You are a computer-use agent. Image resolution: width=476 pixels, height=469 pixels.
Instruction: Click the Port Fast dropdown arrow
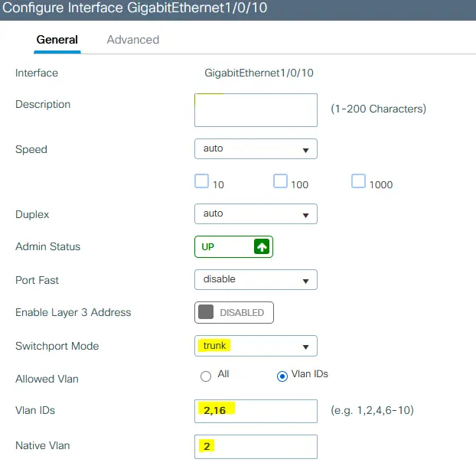click(x=305, y=281)
